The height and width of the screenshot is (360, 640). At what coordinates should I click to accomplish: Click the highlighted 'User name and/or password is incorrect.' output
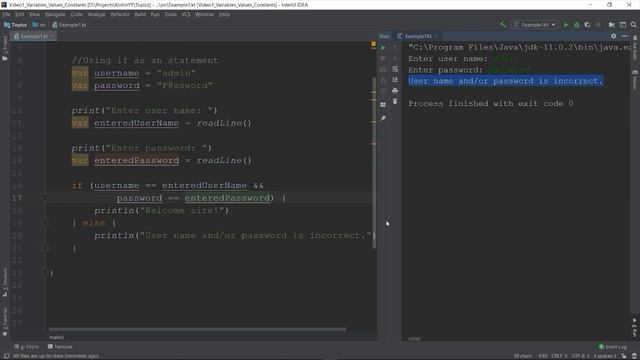[505, 81]
